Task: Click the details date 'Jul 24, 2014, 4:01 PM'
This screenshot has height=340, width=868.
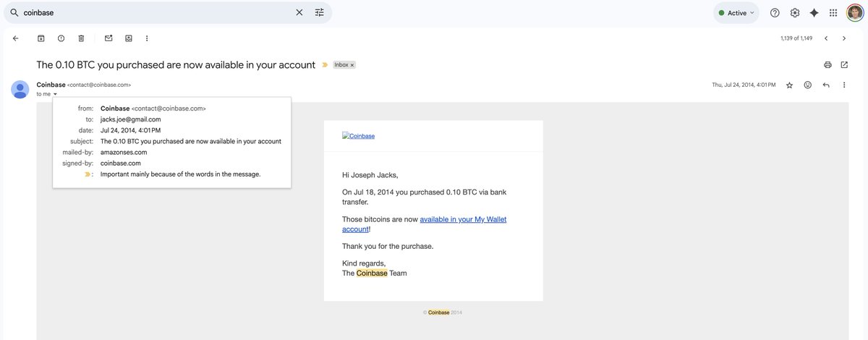Action: click(x=131, y=130)
